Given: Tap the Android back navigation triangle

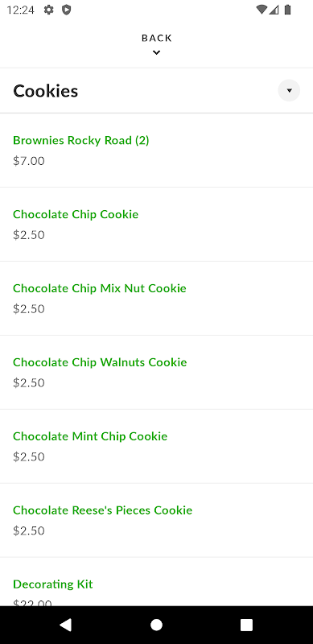Looking at the screenshot, I should point(66,625).
